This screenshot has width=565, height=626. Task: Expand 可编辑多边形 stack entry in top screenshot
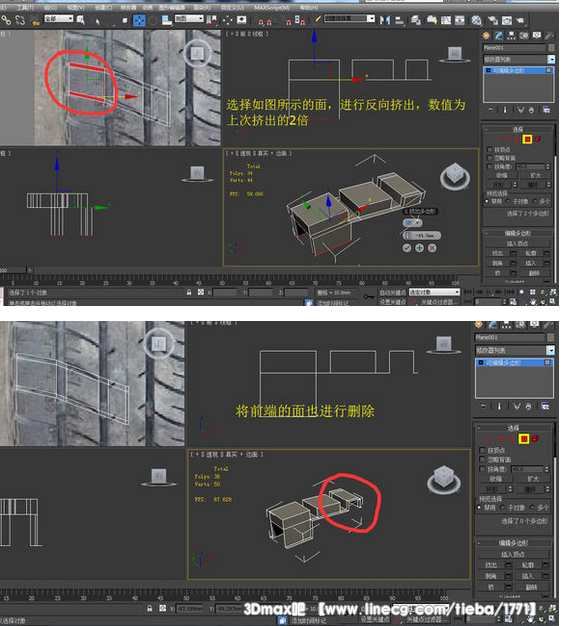[x=488, y=71]
